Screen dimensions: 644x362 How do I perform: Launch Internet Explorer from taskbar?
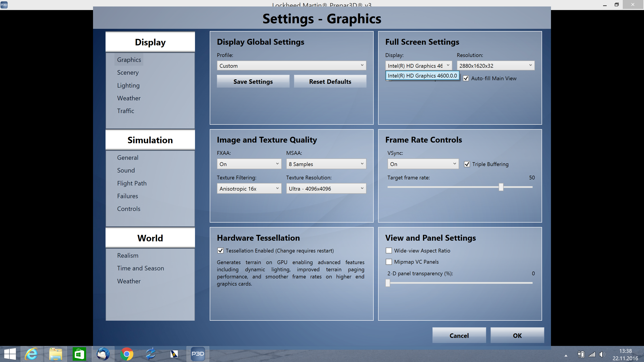(x=31, y=354)
